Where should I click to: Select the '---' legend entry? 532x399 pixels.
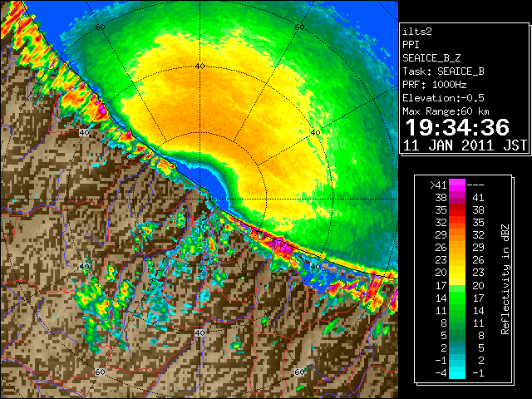coord(475,185)
